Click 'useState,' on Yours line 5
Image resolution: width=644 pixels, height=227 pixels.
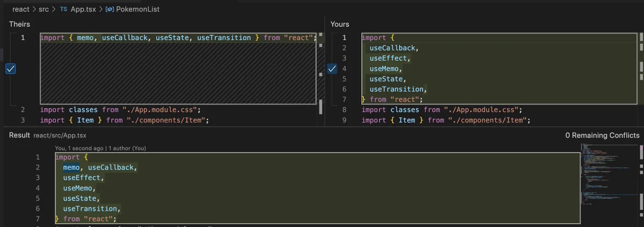pos(387,79)
